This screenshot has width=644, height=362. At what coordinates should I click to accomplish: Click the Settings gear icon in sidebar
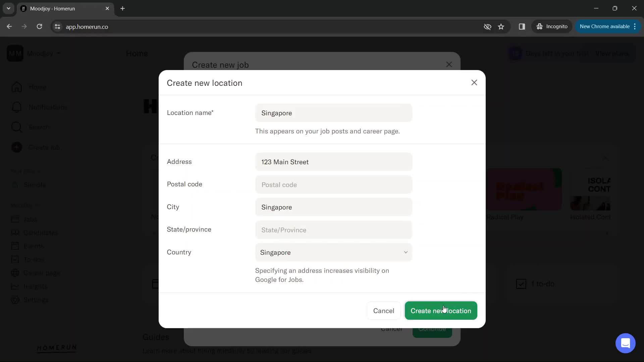pyautogui.click(x=15, y=300)
